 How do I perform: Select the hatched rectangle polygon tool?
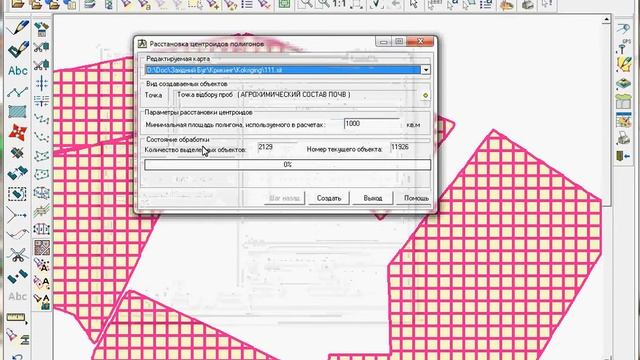18,111
